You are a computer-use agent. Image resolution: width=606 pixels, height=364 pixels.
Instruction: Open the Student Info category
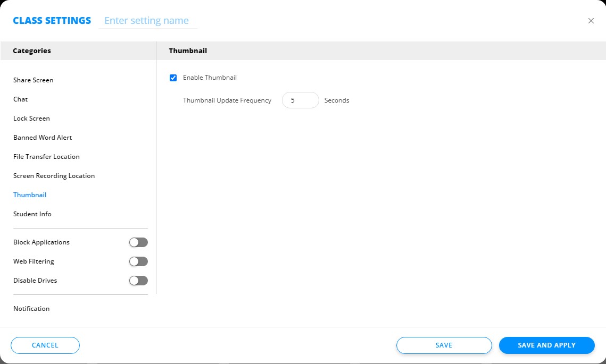click(x=32, y=214)
